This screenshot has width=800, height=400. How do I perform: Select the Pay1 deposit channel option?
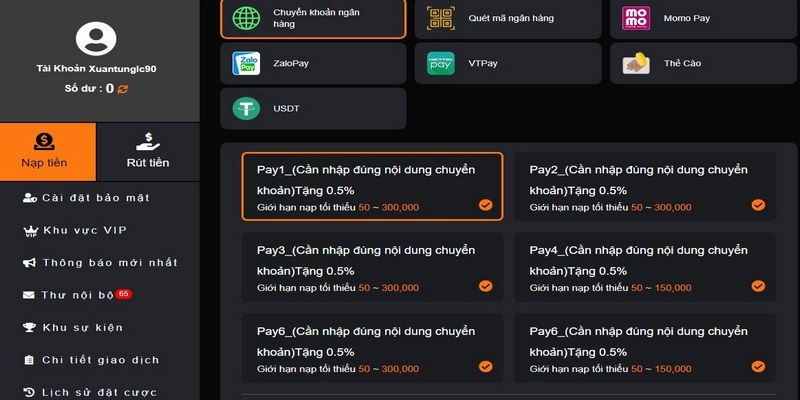(372, 187)
